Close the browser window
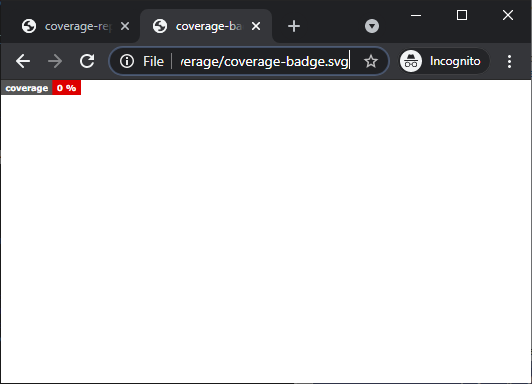Viewport: 532px width, 384px height. coord(508,15)
